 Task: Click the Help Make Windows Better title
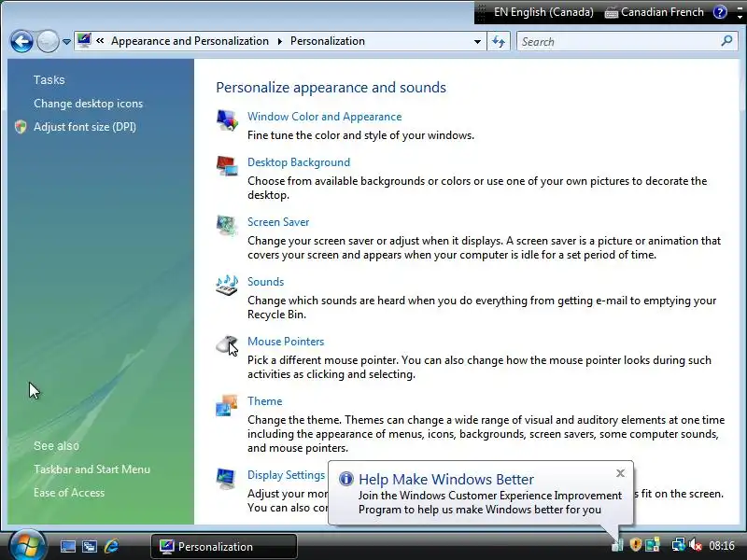click(x=446, y=479)
